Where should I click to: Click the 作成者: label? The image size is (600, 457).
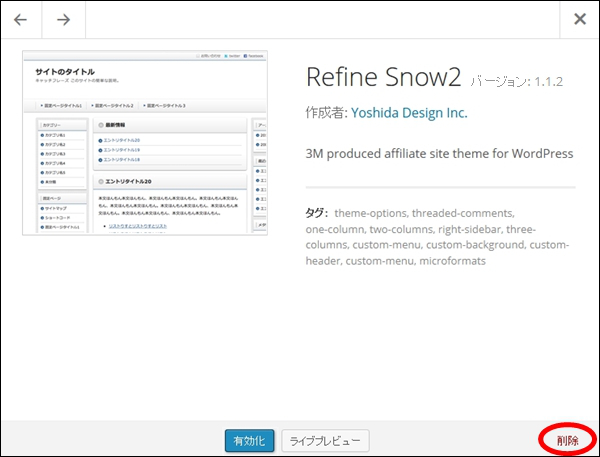326,113
